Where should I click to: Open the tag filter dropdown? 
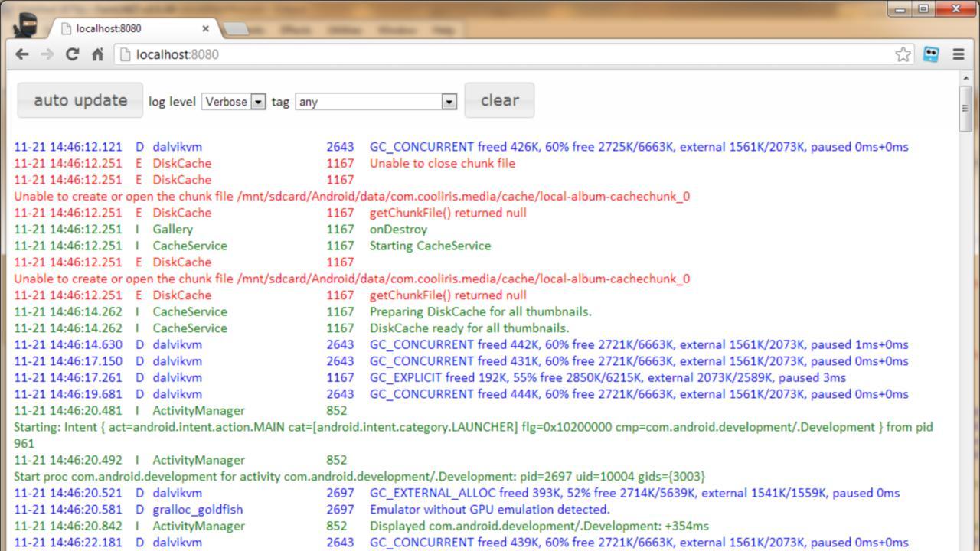(x=376, y=102)
